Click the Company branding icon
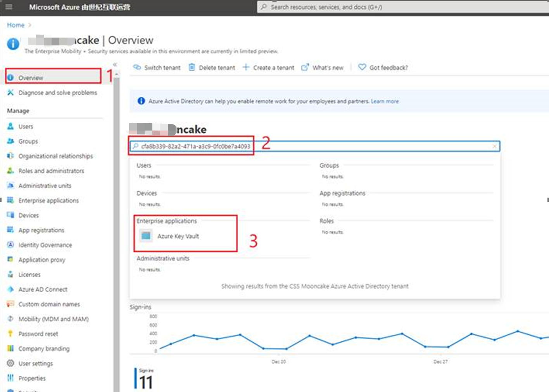The height and width of the screenshot is (392, 549). [x=10, y=348]
